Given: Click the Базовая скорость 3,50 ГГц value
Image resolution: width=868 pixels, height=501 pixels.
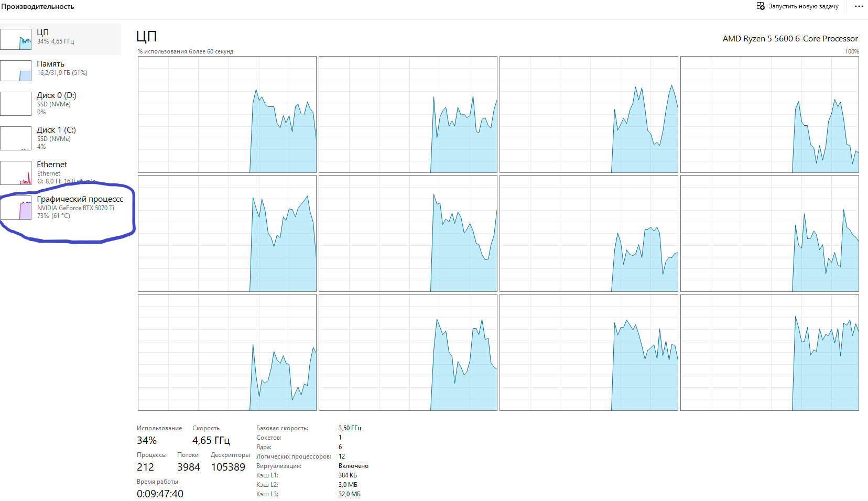Looking at the screenshot, I should [x=350, y=428].
